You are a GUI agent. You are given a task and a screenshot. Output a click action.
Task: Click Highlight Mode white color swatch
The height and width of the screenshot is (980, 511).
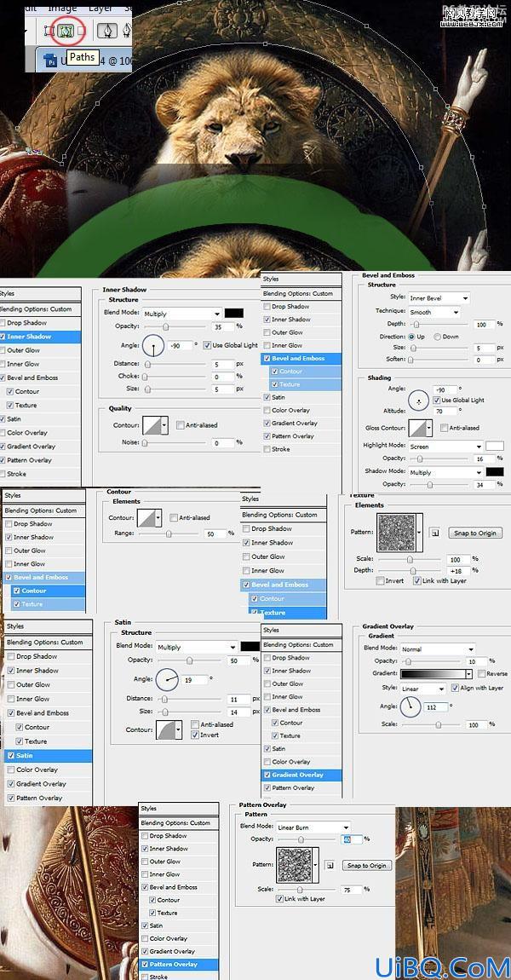click(x=495, y=447)
